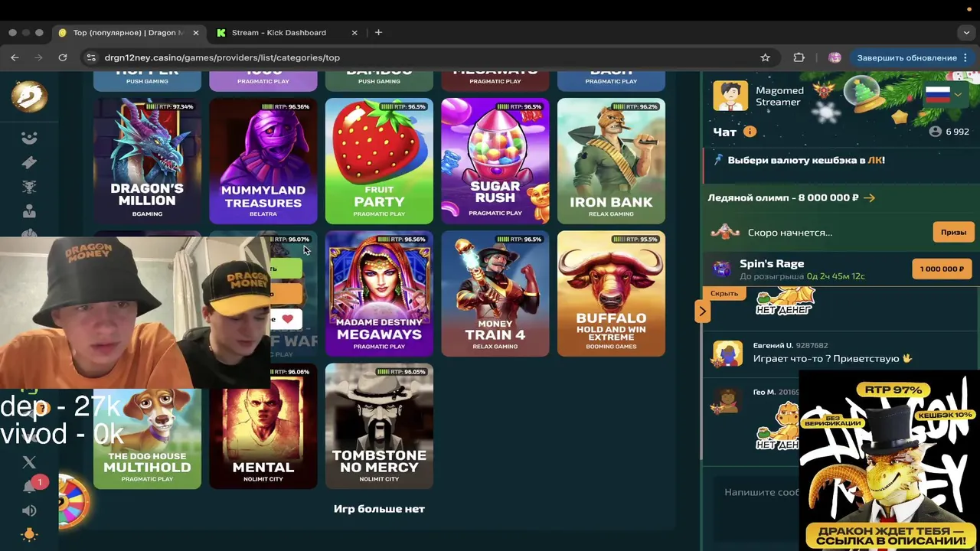
Task: Click the 1 000 000 ₽ Spin's Rage button
Action: [942, 269]
